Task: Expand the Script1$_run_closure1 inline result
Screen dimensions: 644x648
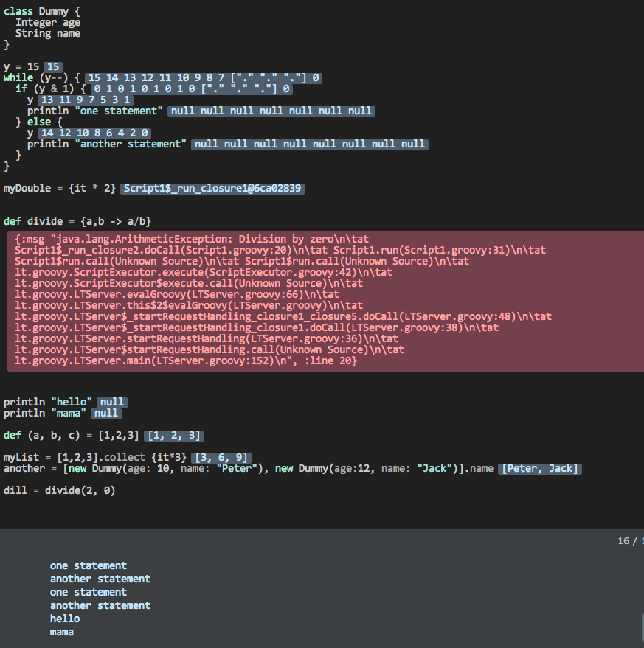Action: 212,189
